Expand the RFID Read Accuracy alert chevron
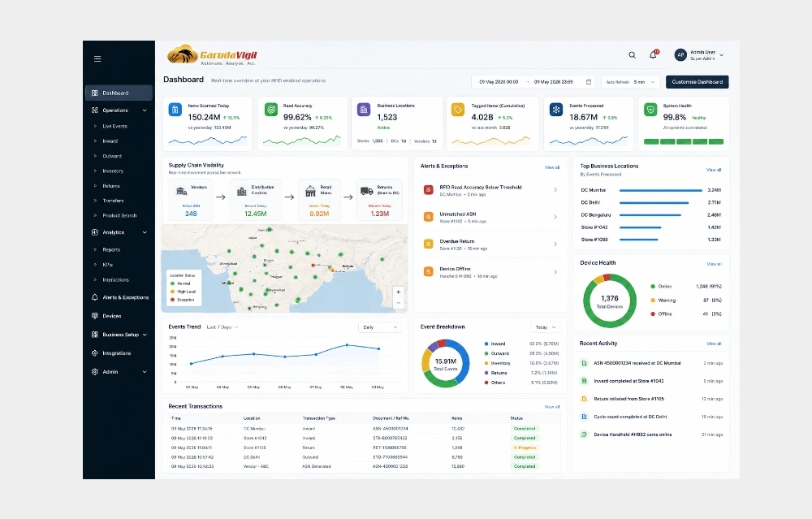 point(555,190)
